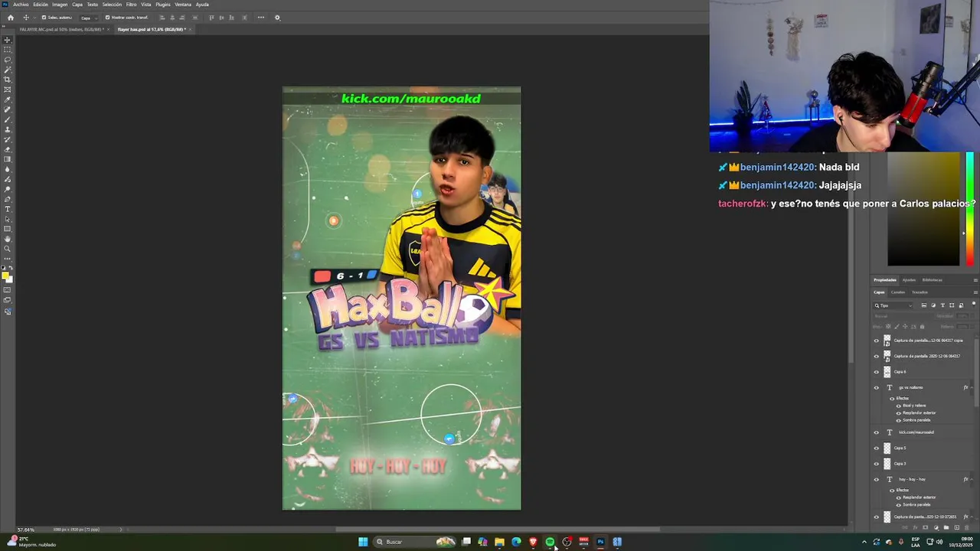
Task: Open the Filtro menu
Action: pos(131,5)
